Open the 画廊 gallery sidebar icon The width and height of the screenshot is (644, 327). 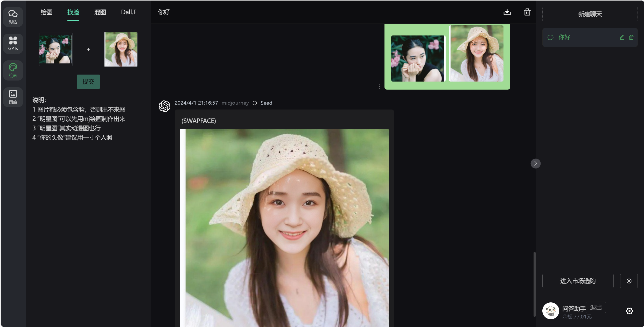(13, 97)
